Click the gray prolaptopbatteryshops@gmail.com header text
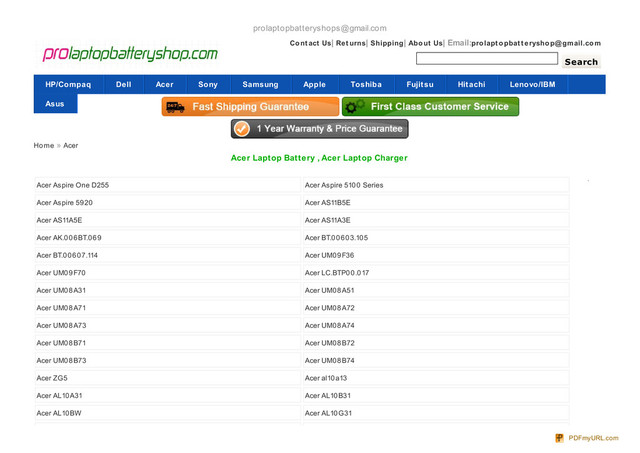This screenshot has height=453, width=640. point(320,29)
